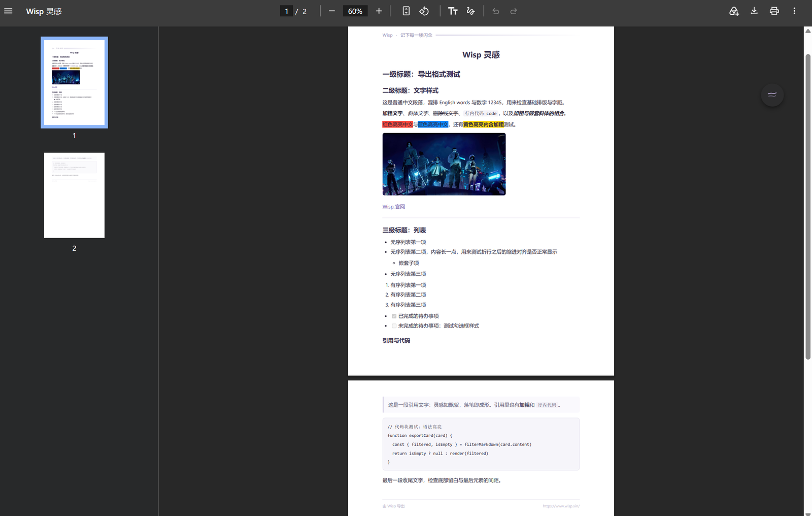Click the cyberpunk image in the document

point(444,164)
